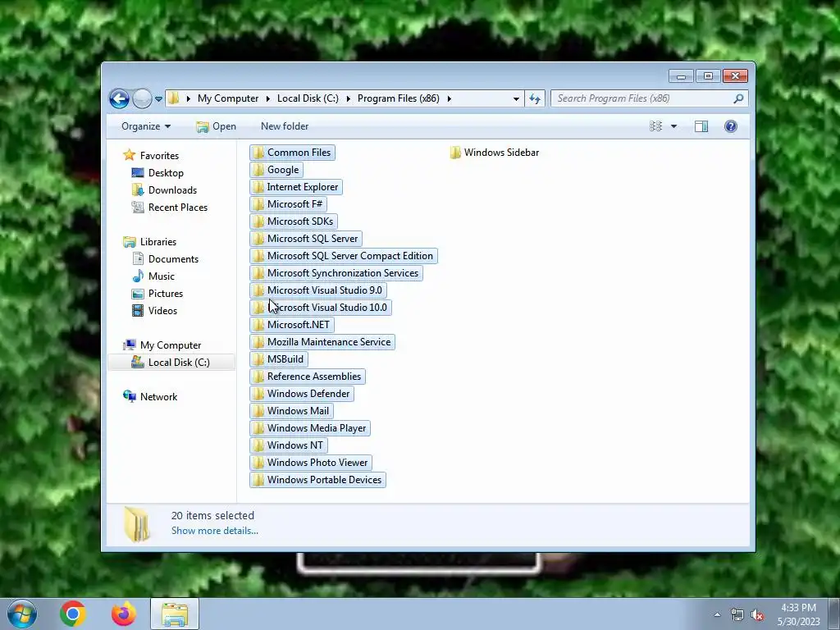Select the Reference Assemblies folder

(x=308, y=377)
